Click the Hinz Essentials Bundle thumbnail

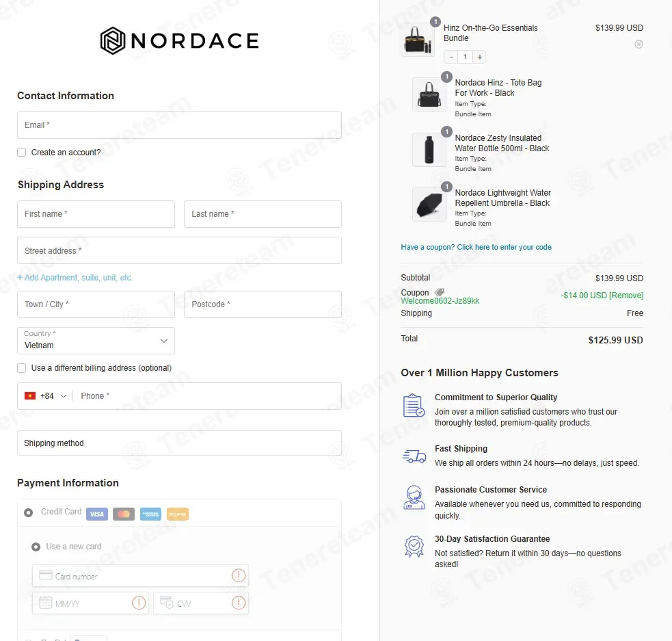[418, 40]
